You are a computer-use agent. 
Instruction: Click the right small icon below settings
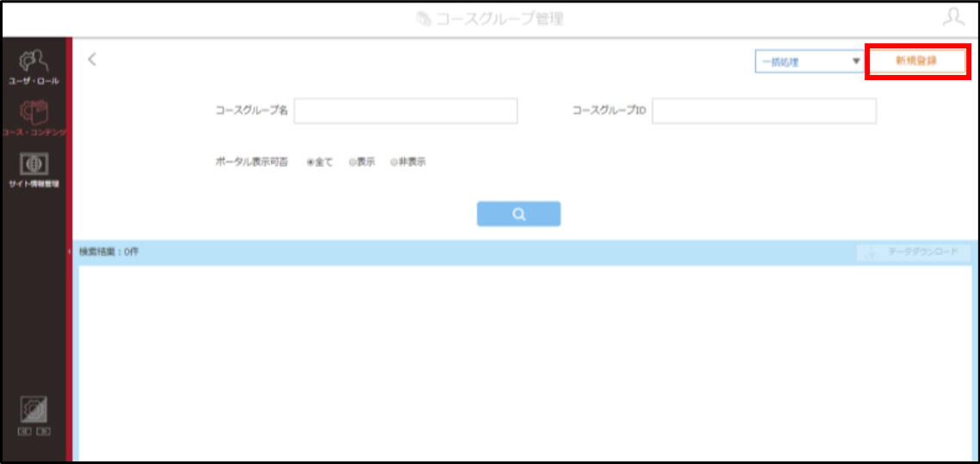coord(43,431)
